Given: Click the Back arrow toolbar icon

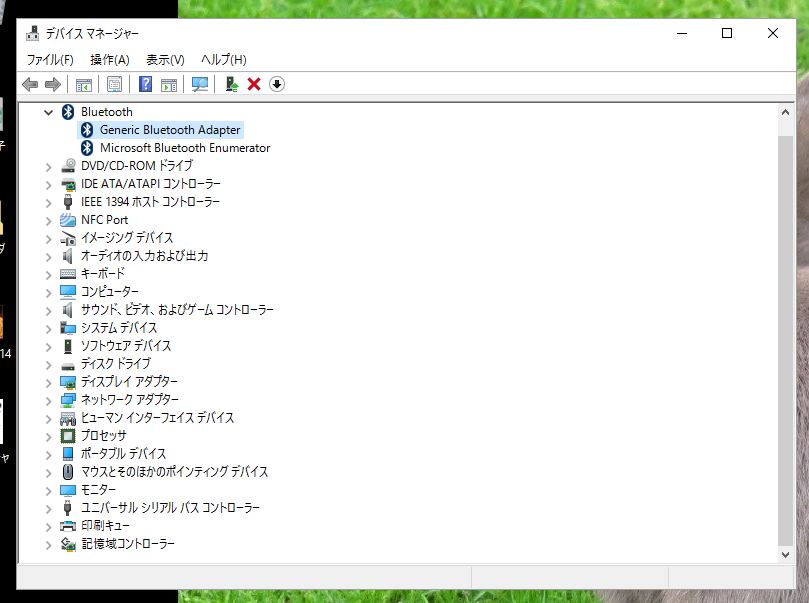Looking at the screenshot, I should click(30, 84).
